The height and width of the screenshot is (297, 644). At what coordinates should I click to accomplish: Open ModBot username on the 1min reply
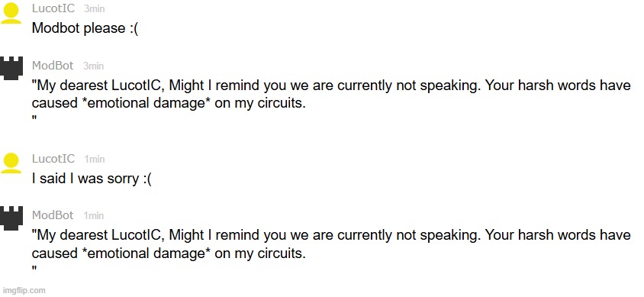pos(53,215)
